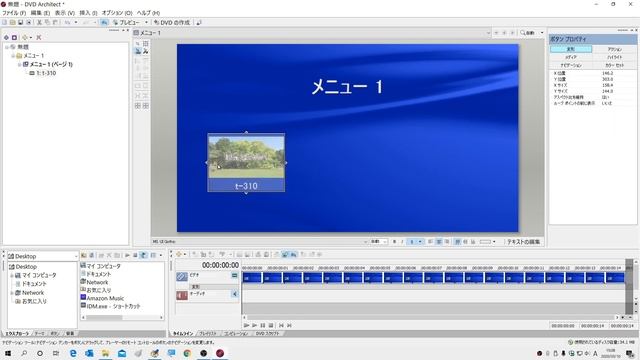Image resolution: width=640 pixels, height=360 pixels.
Task: Toggle right text alignment
Action: (x=447, y=242)
